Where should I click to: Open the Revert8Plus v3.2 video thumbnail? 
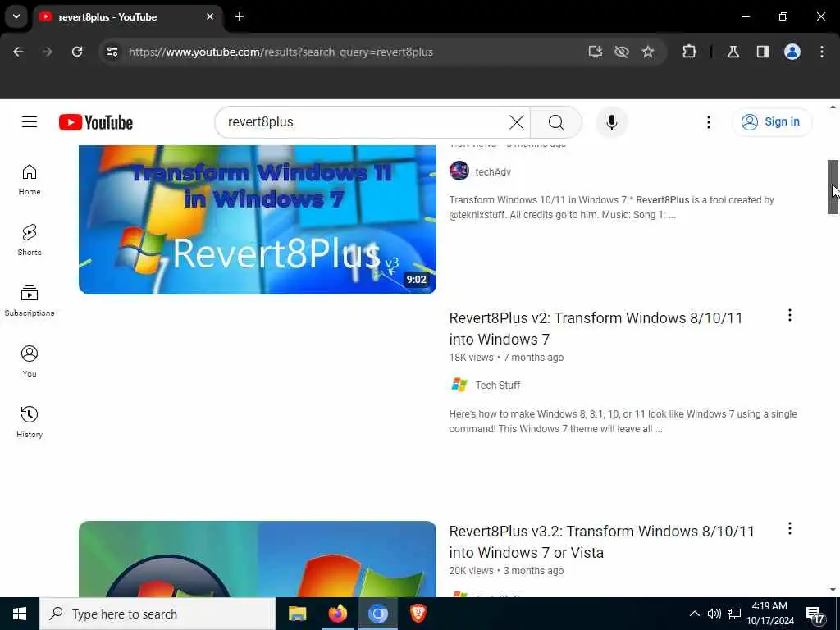pyautogui.click(x=257, y=559)
